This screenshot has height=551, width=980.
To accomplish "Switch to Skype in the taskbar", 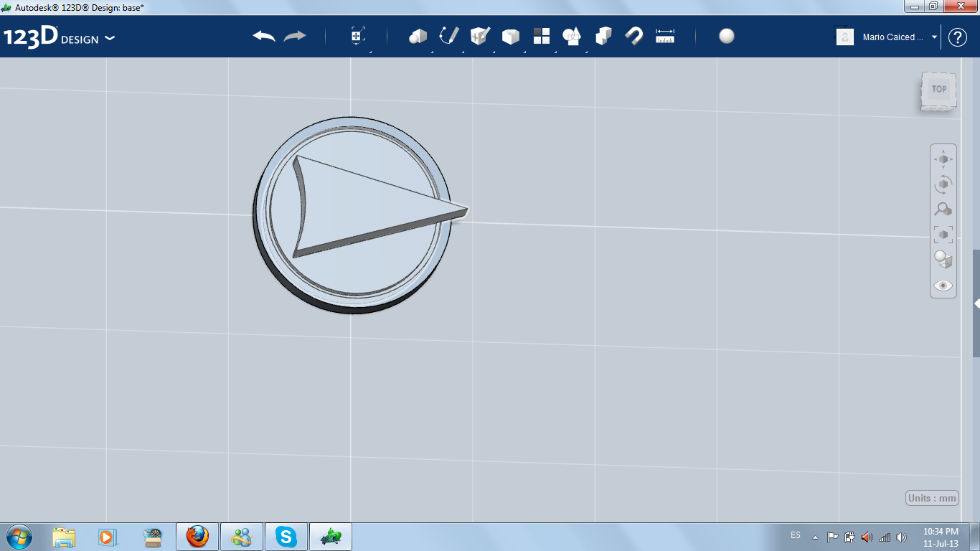I will point(286,537).
